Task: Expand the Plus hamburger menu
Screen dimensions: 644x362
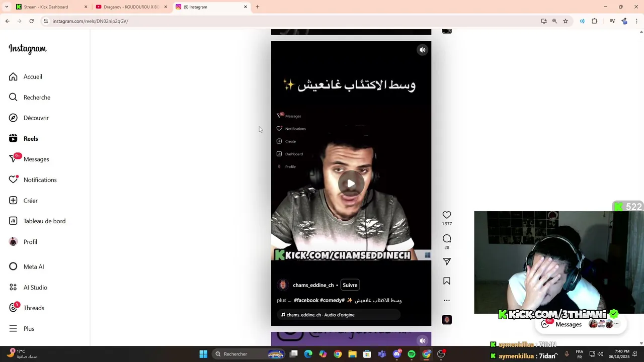Action: pos(13,328)
